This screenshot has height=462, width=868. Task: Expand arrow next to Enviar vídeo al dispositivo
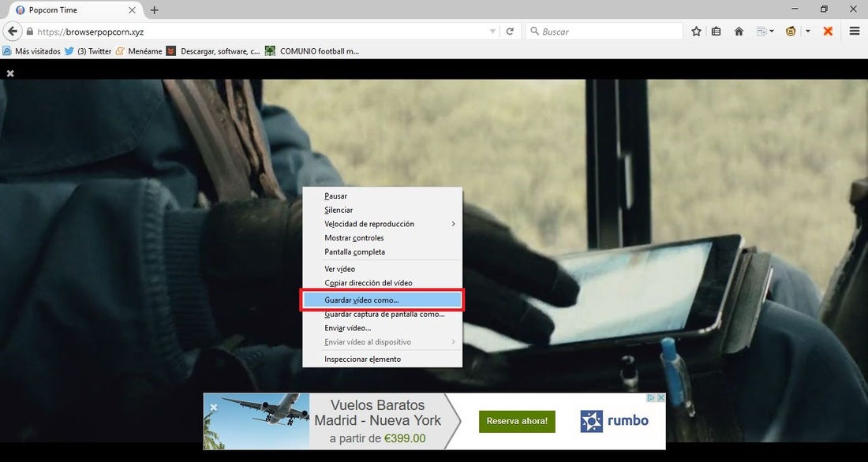coord(454,342)
